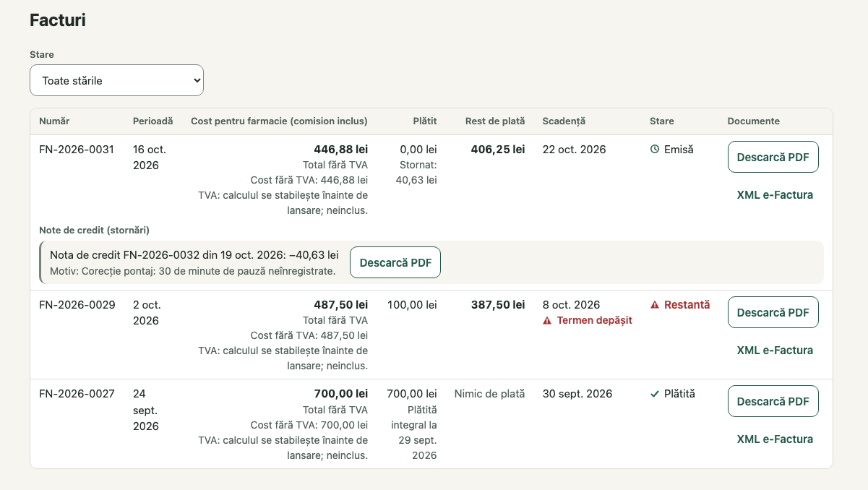This screenshot has width=868, height=490.
Task: Click the Plătită status label
Action: 679,394
